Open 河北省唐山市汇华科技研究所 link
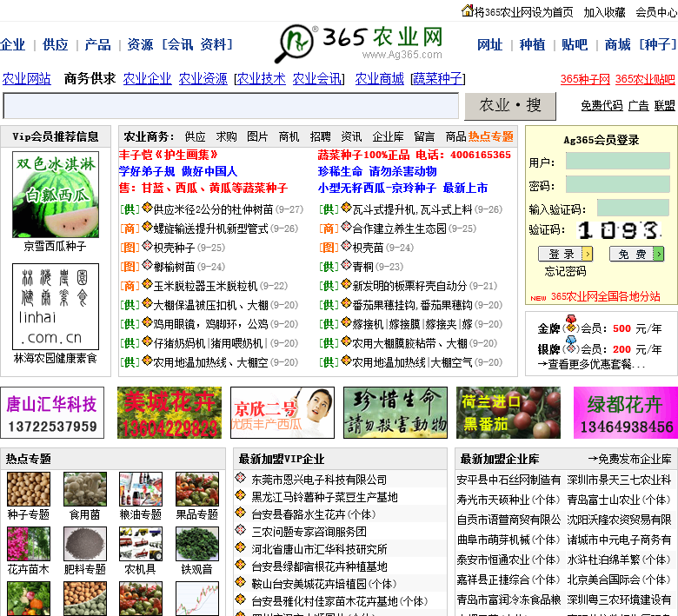This screenshot has height=616, width=678. click(x=319, y=549)
